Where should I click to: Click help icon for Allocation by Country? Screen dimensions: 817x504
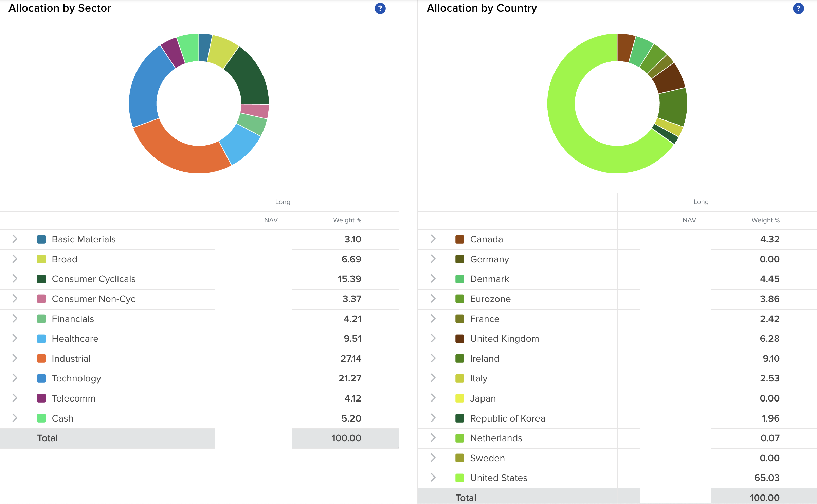(798, 8)
